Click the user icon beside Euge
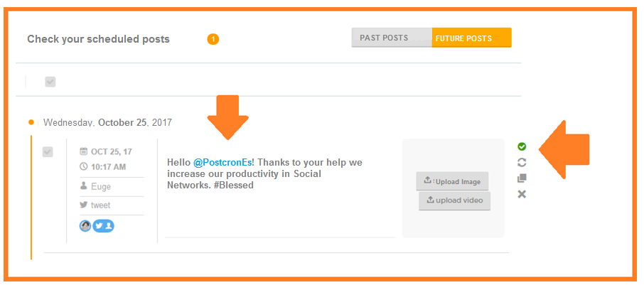 coord(84,187)
